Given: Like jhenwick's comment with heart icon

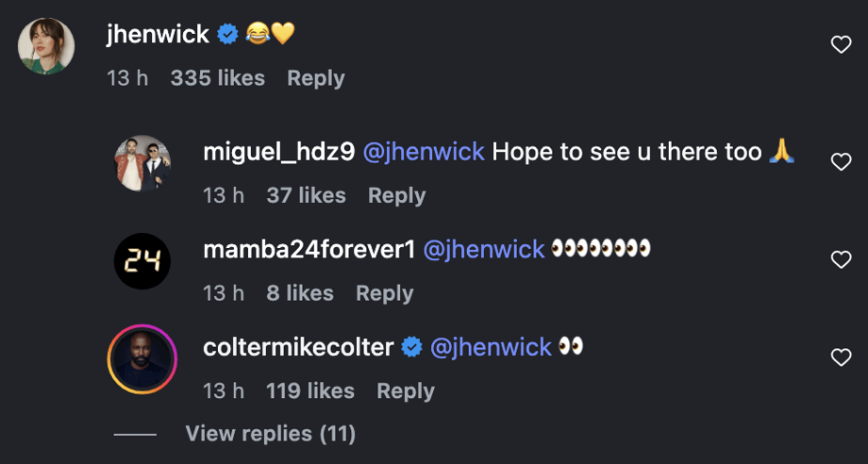Looking at the screenshot, I should (840, 44).
